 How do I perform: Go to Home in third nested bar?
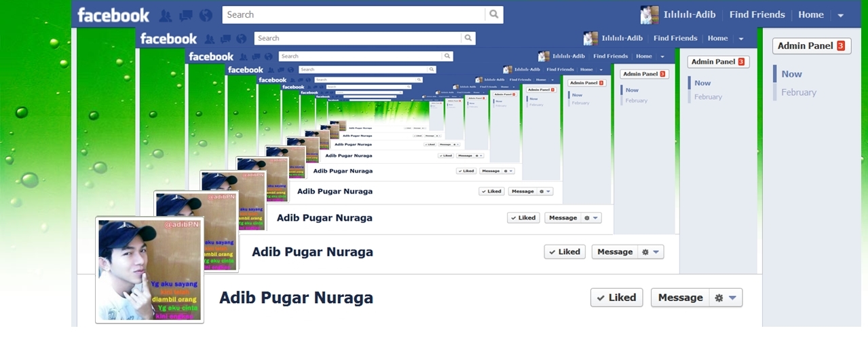click(644, 56)
